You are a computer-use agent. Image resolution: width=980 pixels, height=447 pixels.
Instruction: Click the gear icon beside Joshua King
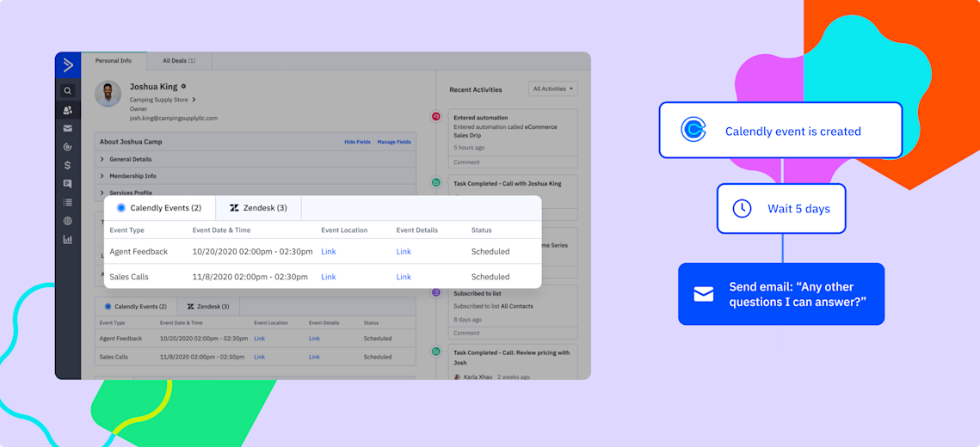pos(184,87)
